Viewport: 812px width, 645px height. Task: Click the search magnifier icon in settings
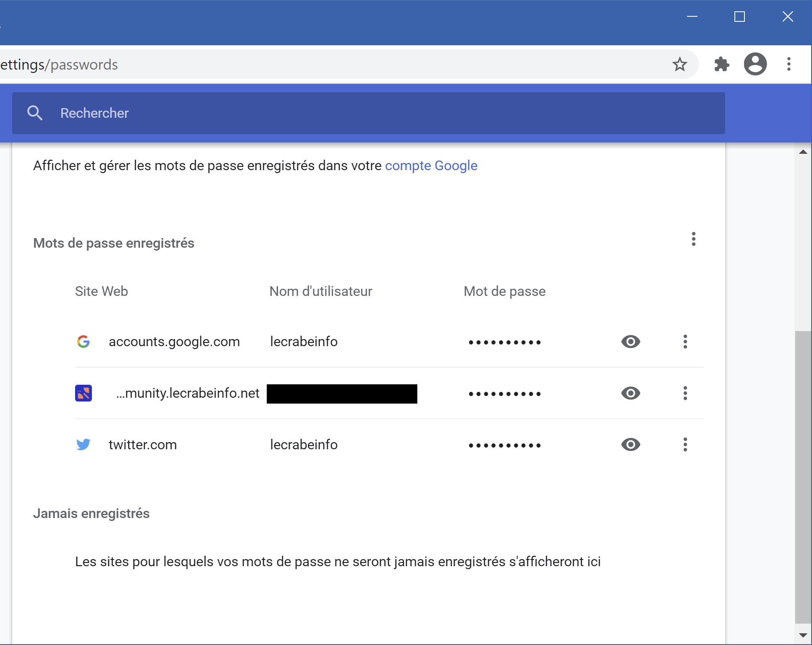[35, 113]
